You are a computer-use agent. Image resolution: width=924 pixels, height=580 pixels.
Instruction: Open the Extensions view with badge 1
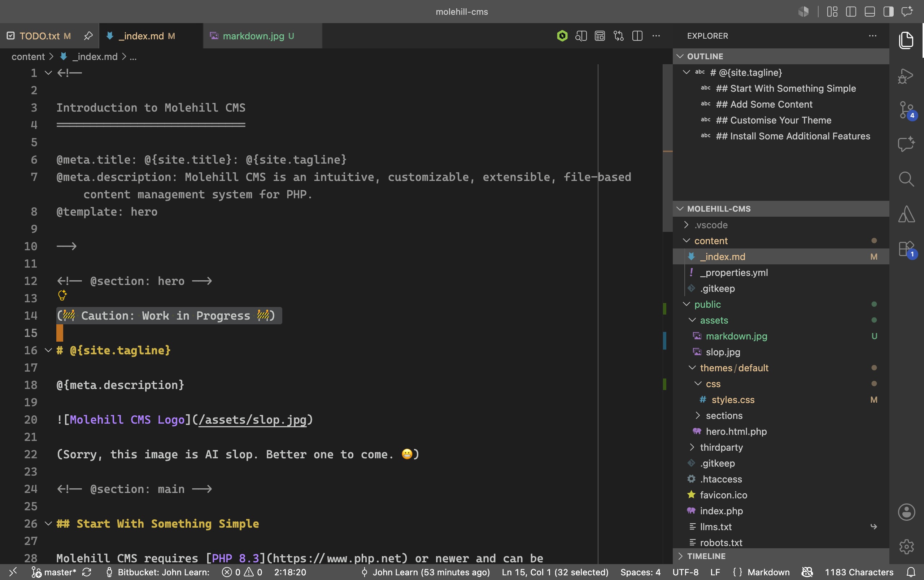(907, 249)
